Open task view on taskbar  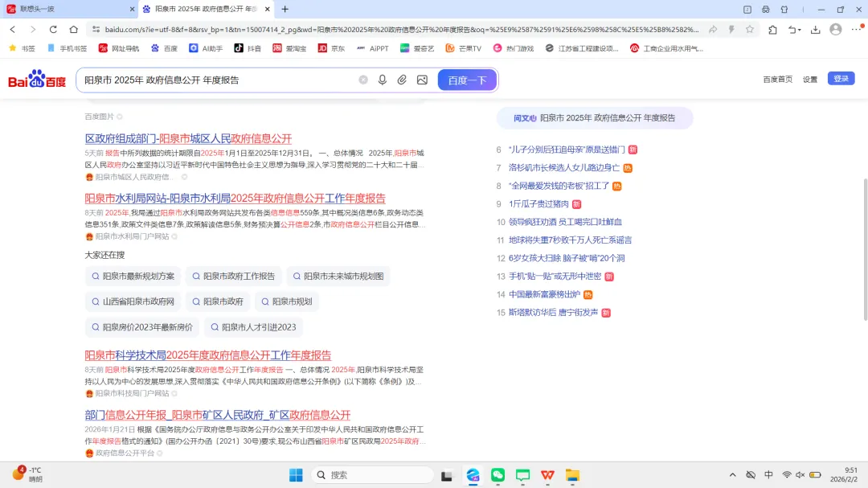(447, 474)
